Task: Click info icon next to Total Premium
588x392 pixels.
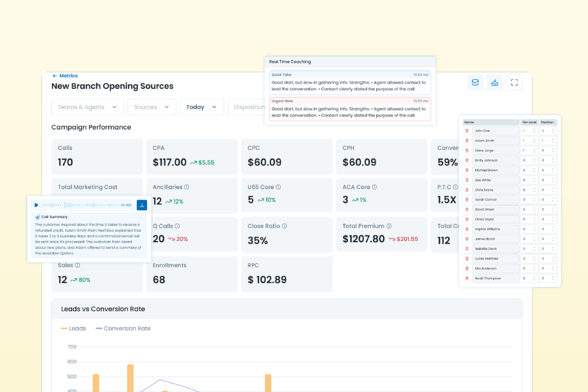Action: (389, 226)
